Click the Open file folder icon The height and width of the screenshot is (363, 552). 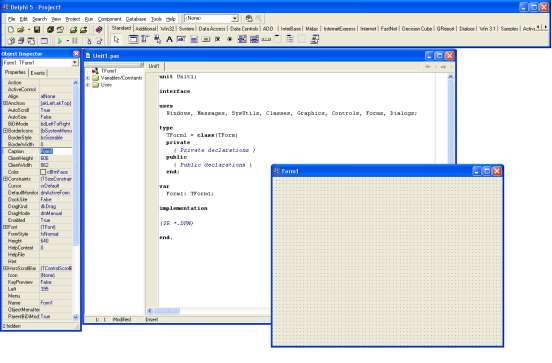click(21, 30)
